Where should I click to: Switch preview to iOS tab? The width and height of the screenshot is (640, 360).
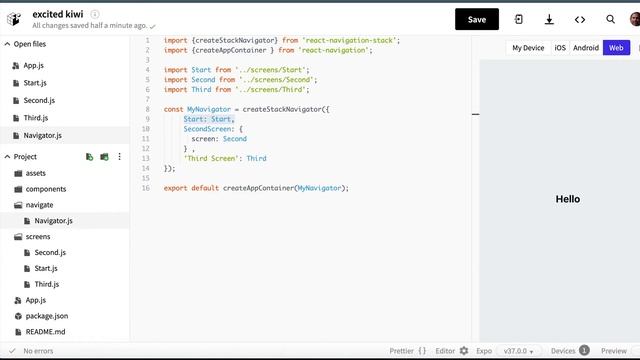tap(560, 48)
